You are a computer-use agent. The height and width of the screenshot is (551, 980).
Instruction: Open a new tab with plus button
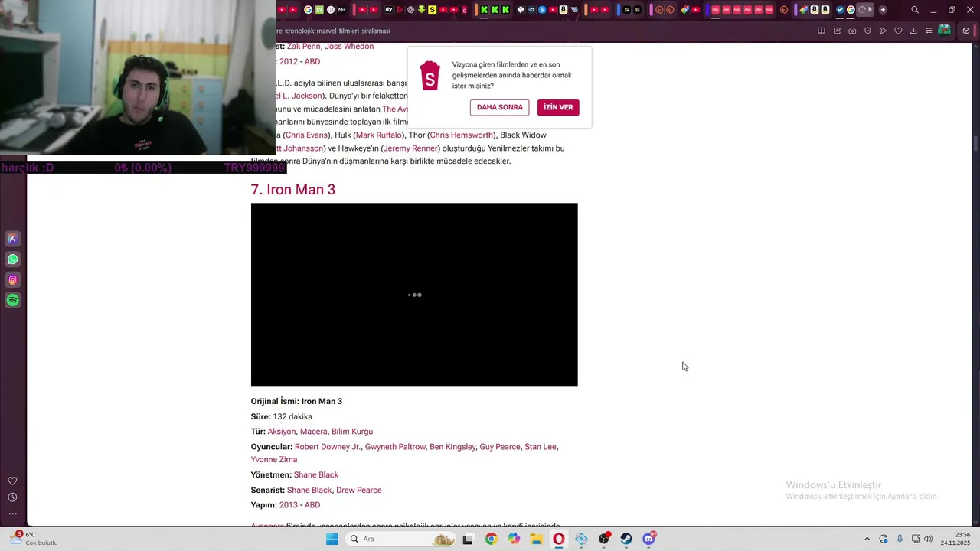click(883, 10)
